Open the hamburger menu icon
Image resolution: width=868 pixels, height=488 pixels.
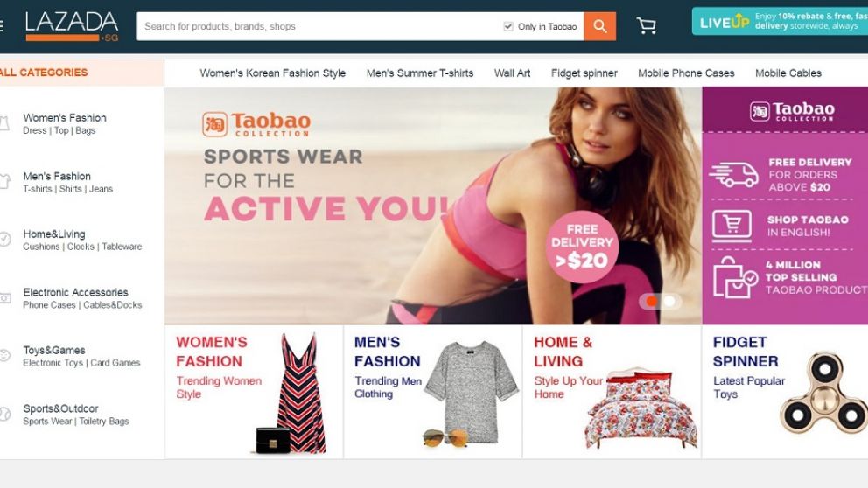(2, 26)
